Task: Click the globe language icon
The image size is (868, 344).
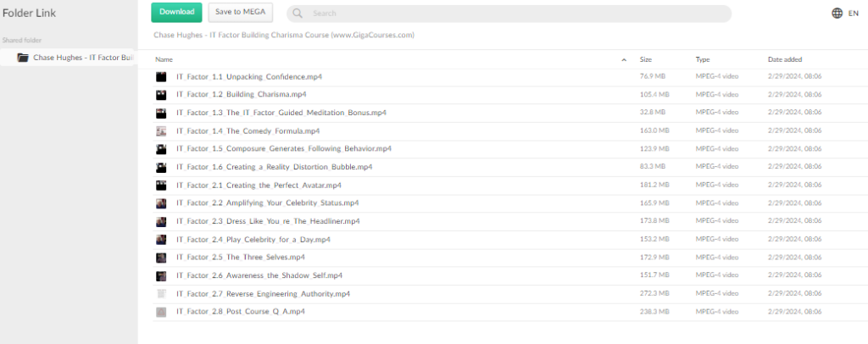Action: pos(837,14)
